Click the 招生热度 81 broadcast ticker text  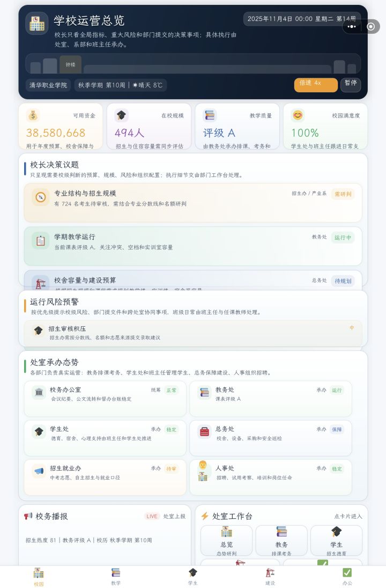point(89,540)
